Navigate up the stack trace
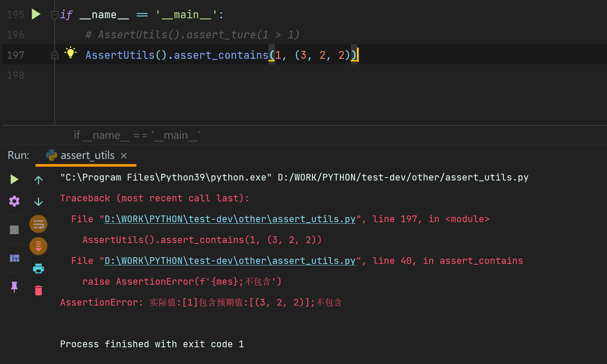 tap(38, 180)
